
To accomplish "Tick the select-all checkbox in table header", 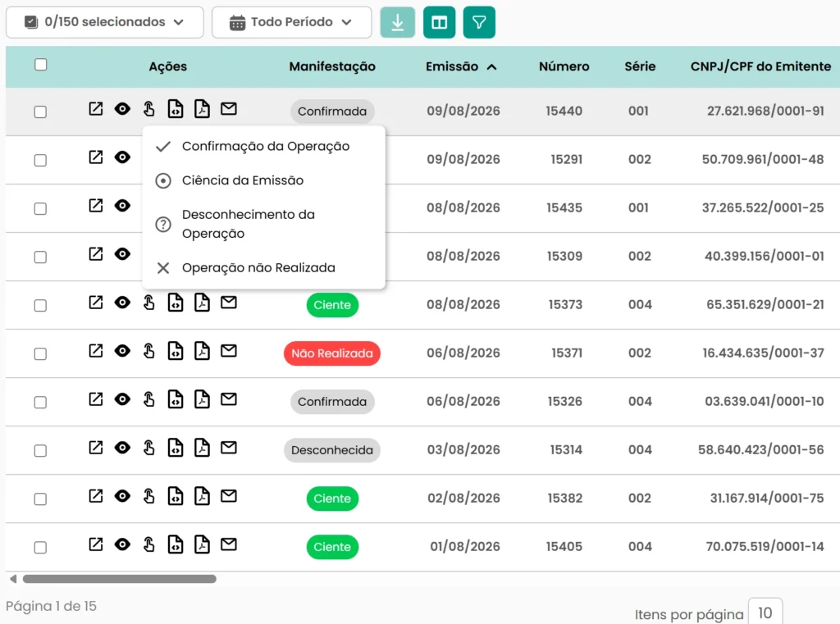I will (41, 65).
